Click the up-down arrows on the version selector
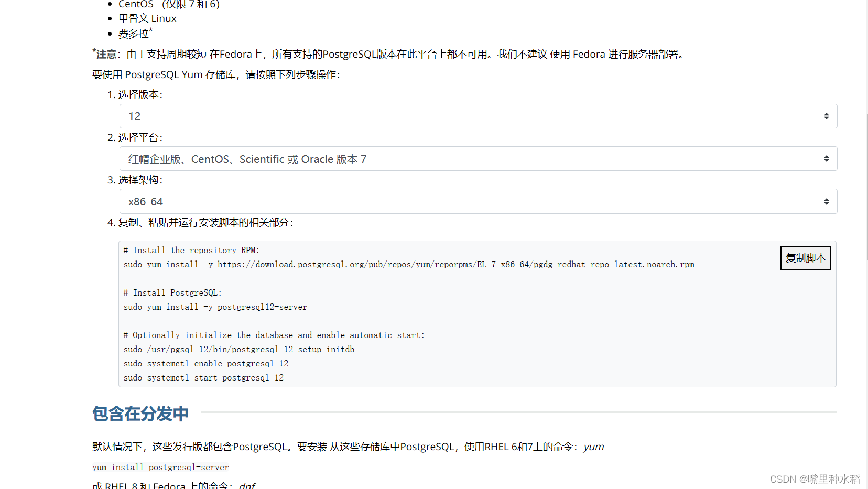Screen dimensions: 868x489 [x=827, y=116]
